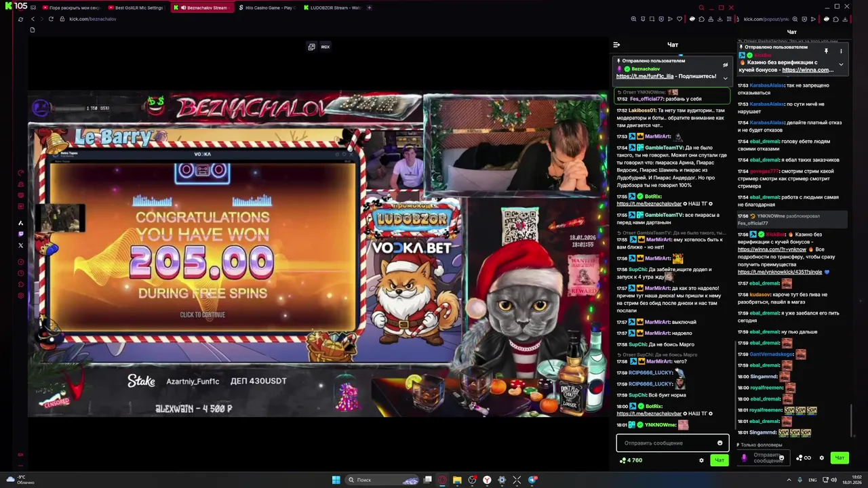Open the first YouTube tab with Russian title

click(x=71, y=7)
